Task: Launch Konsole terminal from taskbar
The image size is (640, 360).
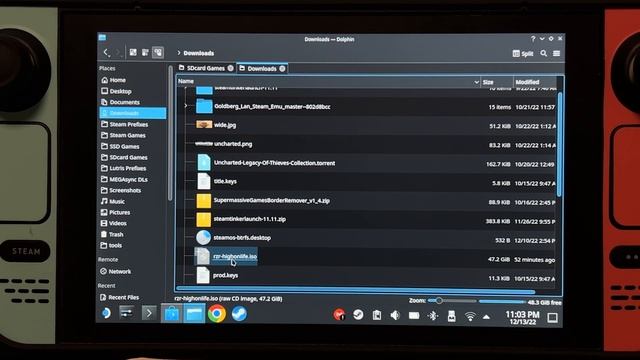Action: tap(149, 313)
